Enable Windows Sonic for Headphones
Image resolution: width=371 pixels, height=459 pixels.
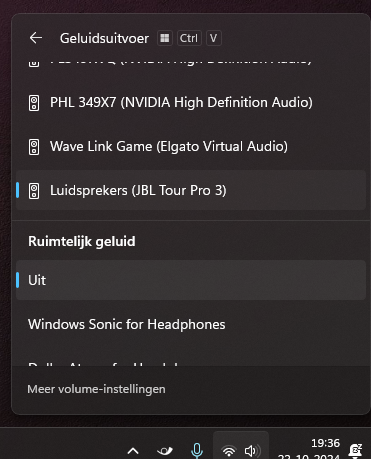[191, 324]
